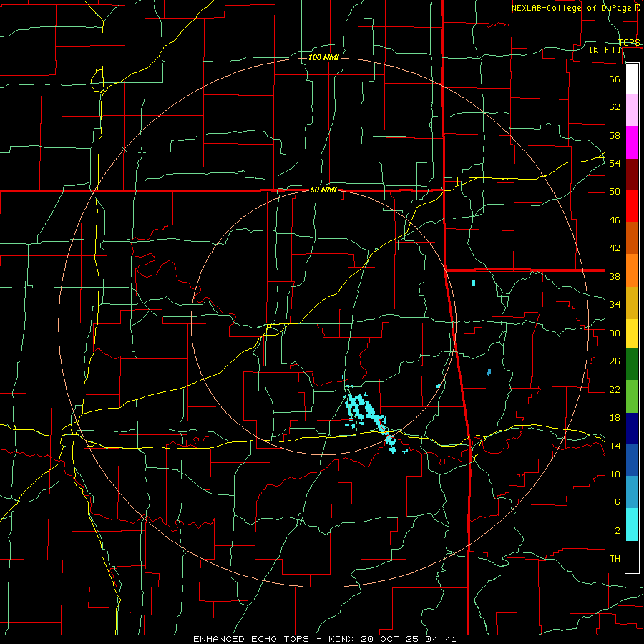Click the '100 NMI' range ring label
Viewport: 644px width, 644px height.
(323, 57)
